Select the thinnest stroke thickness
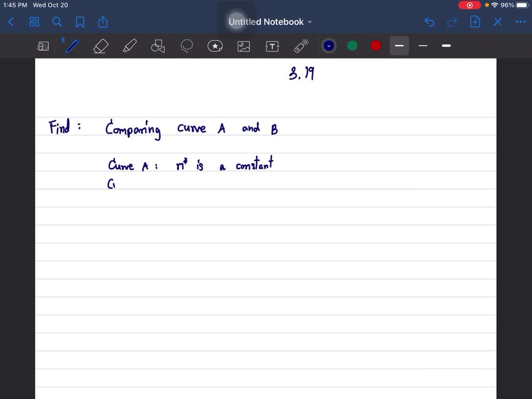The width and height of the screenshot is (532, 399). pyautogui.click(x=423, y=46)
